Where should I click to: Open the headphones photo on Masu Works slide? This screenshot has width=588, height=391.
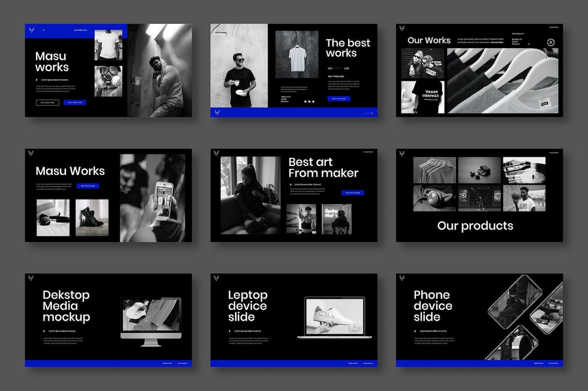[x=53, y=217]
